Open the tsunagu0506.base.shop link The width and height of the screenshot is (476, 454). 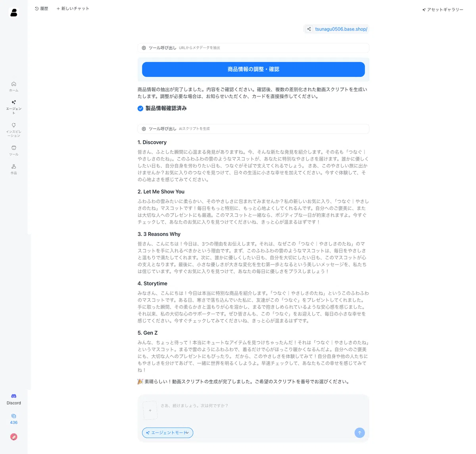pyautogui.click(x=341, y=29)
